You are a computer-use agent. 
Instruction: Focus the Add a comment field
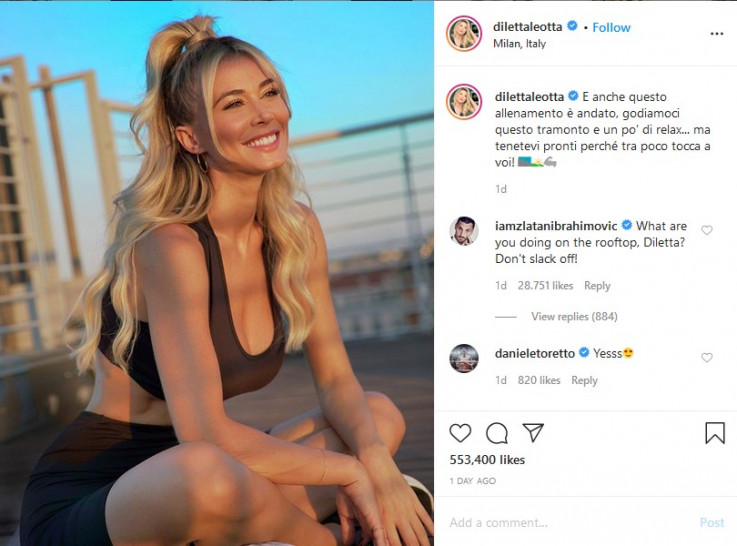(x=569, y=523)
